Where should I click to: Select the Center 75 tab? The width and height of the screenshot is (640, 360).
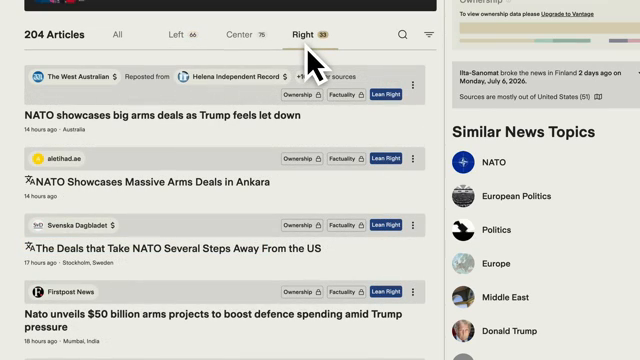click(x=246, y=35)
